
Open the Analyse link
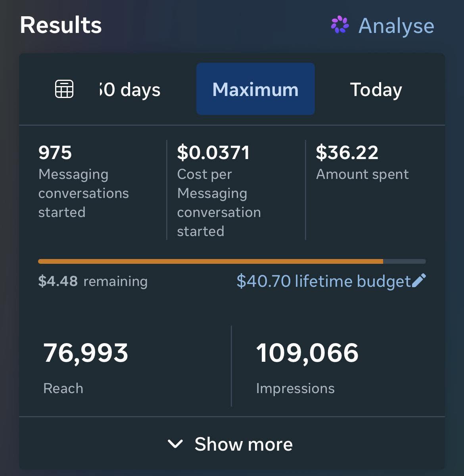click(x=383, y=25)
